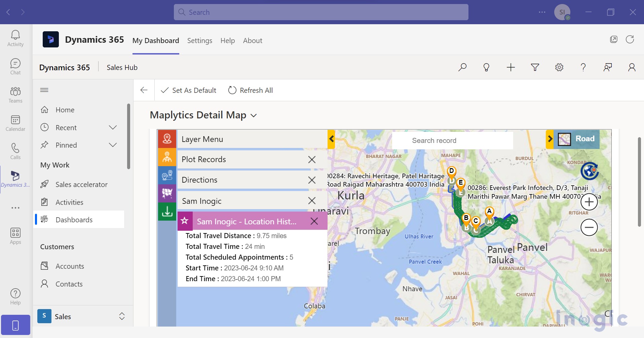Close the Location History card
This screenshot has height=338, width=644.
pos(314,221)
